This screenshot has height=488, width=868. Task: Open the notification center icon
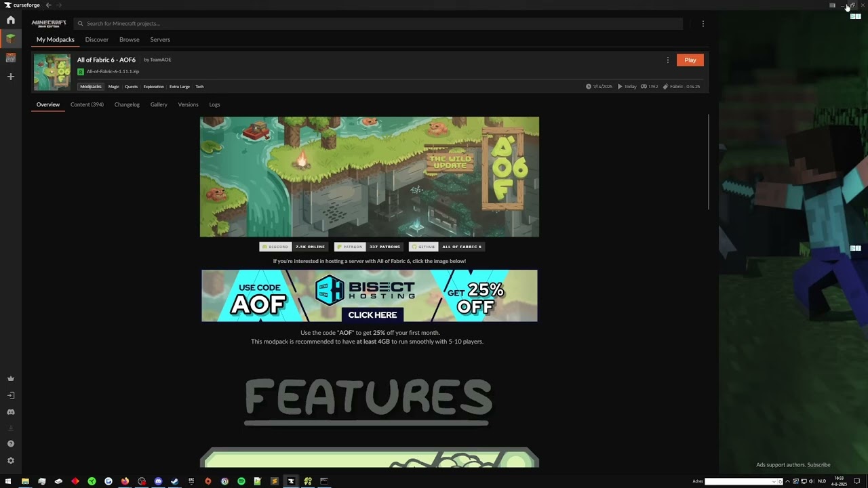[856, 481]
